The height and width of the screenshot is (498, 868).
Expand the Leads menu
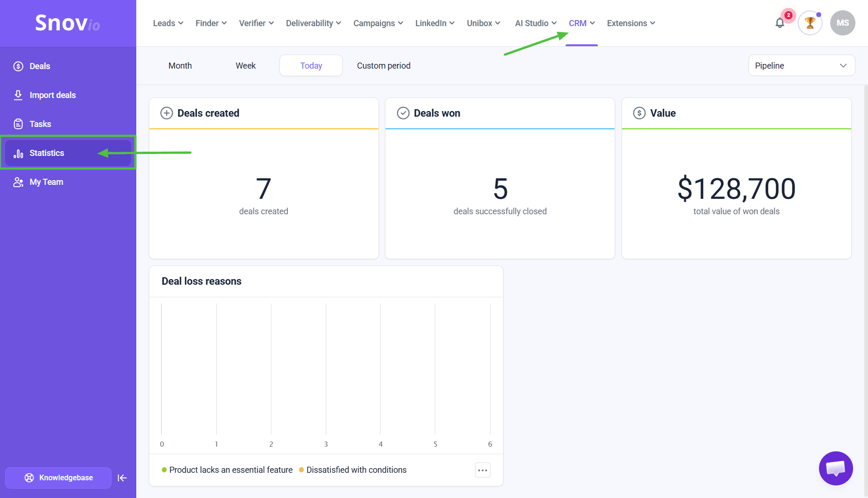point(168,23)
